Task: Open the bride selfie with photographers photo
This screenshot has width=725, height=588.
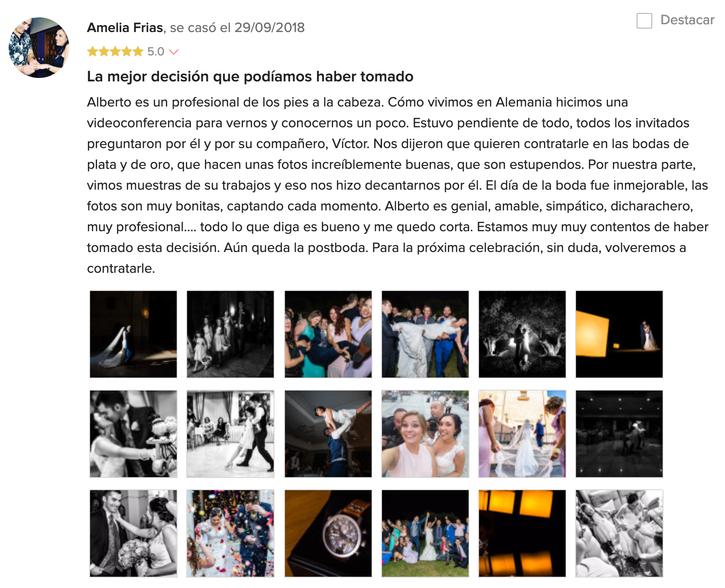Action: pyautogui.click(x=425, y=434)
